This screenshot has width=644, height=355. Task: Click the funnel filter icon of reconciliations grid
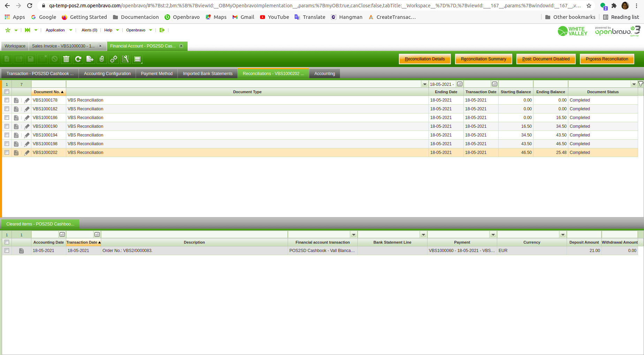click(x=641, y=84)
